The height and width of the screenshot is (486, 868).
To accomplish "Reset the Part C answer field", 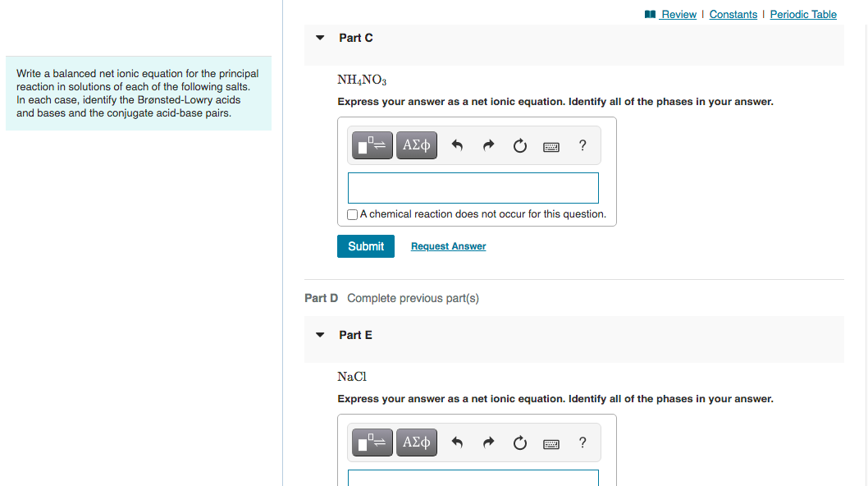I will pos(519,144).
